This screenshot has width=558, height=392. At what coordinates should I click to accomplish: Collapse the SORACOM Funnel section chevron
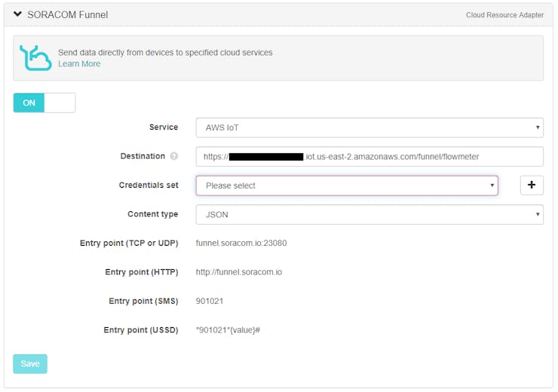tap(17, 14)
